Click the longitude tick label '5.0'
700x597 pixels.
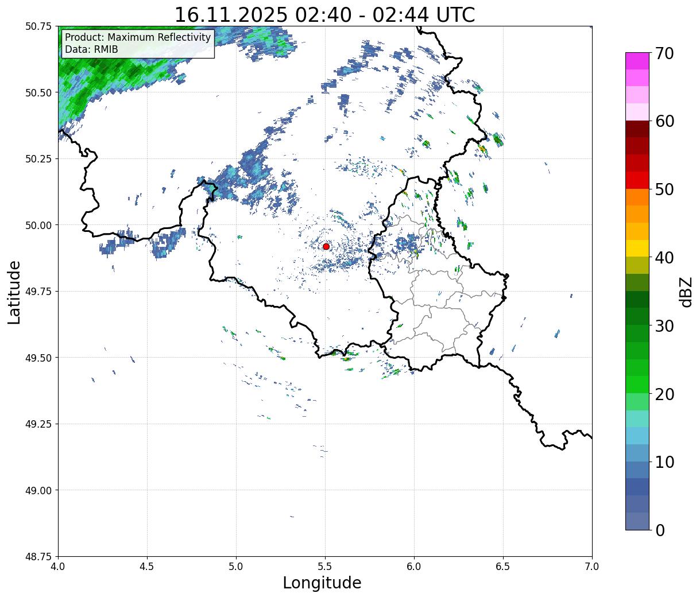click(236, 566)
